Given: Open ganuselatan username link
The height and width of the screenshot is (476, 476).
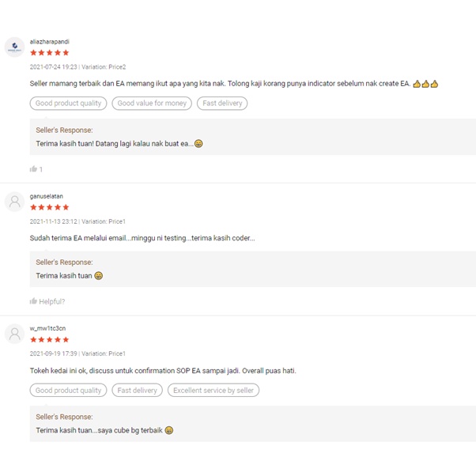Looking at the screenshot, I should pos(47,196).
